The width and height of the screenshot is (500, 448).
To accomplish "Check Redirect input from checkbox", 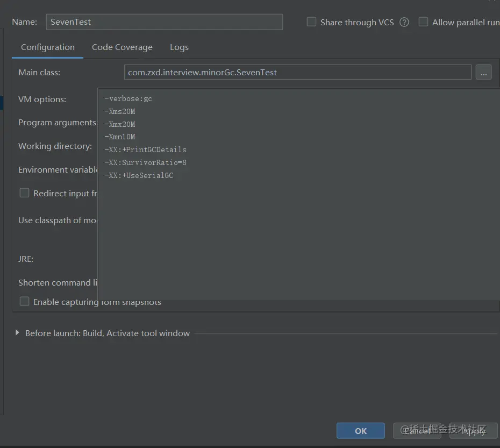I will tap(25, 193).
